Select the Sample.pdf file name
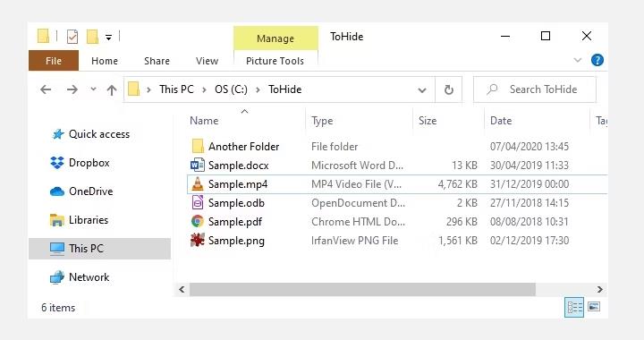This screenshot has height=340, width=644. click(x=235, y=222)
